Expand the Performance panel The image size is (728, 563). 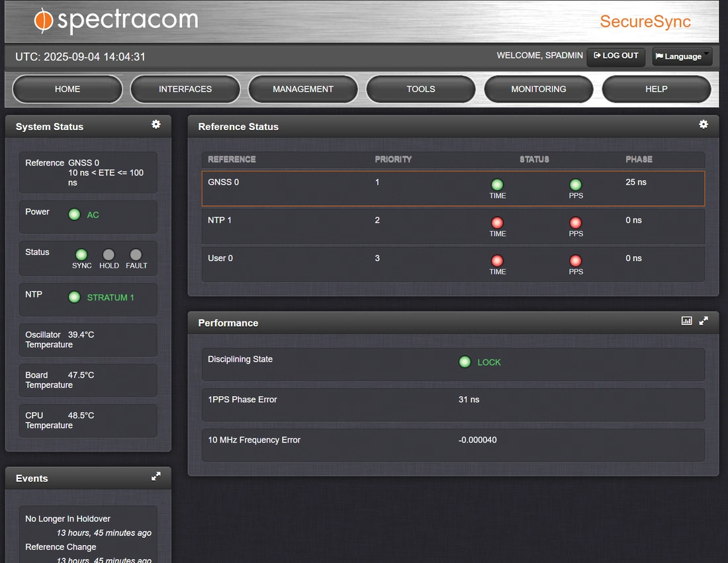coord(704,321)
